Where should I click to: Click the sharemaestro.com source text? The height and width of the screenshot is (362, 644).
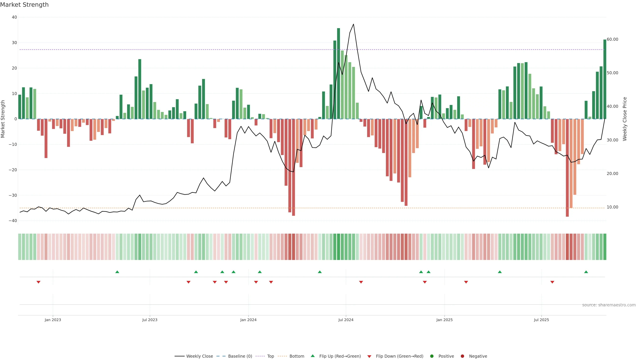pyautogui.click(x=609, y=305)
